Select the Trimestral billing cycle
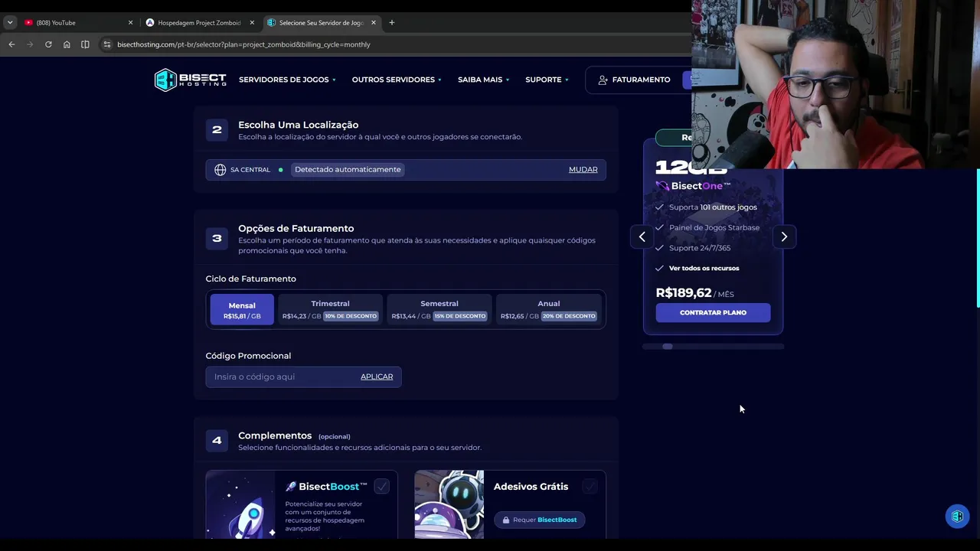This screenshot has height=551, width=980. pyautogui.click(x=330, y=310)
